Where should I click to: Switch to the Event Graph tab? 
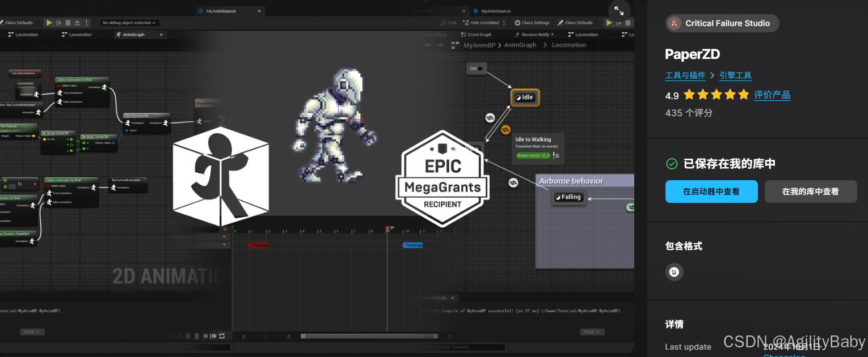click(475, 35)
